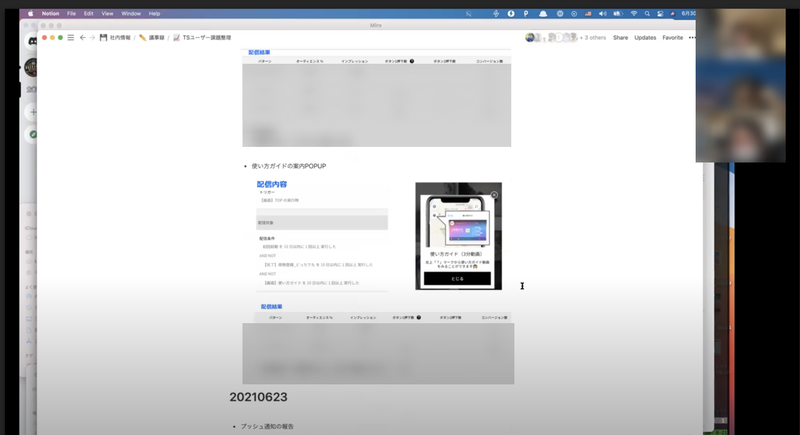The image size is (800, 435).
Task: Open the Apple menu
Action: pos(30,14)
